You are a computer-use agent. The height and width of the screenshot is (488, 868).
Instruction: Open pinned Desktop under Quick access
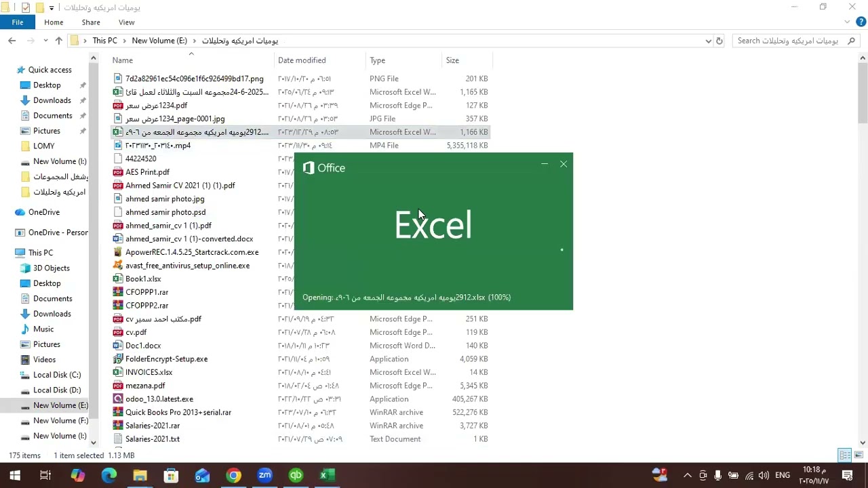(x=47, y=85)
